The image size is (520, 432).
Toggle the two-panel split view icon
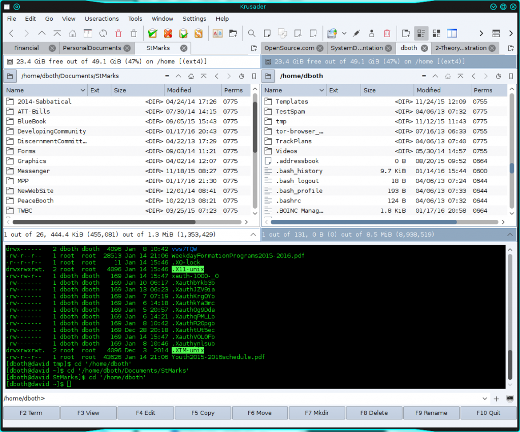(x=452, y=33)
